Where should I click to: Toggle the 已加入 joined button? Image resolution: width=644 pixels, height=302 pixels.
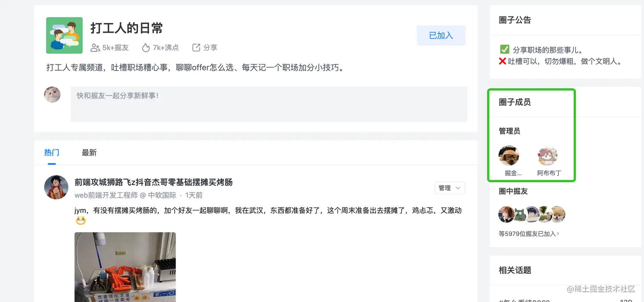coord(441,35)
